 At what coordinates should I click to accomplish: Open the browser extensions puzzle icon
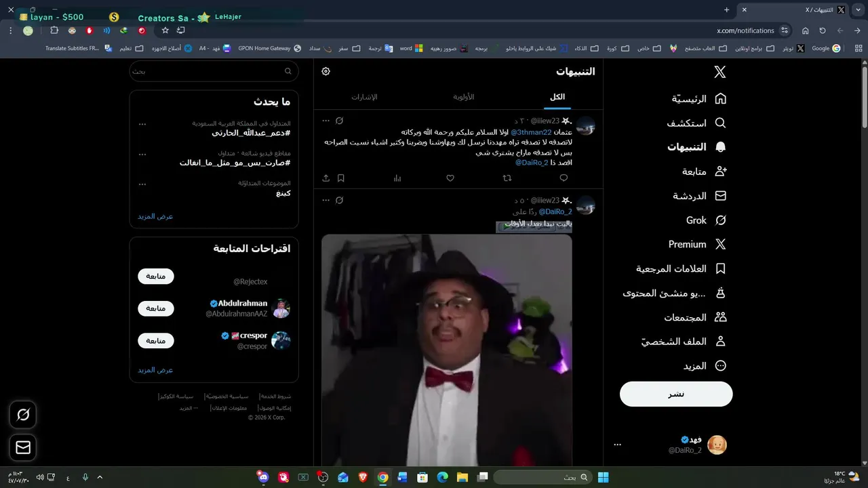[x=54, y=30]
